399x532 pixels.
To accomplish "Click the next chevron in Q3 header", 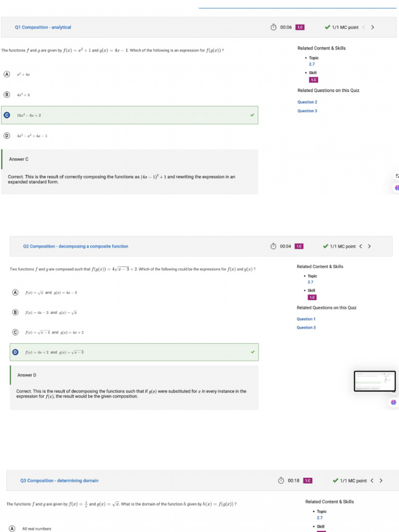I will (381, 481).
